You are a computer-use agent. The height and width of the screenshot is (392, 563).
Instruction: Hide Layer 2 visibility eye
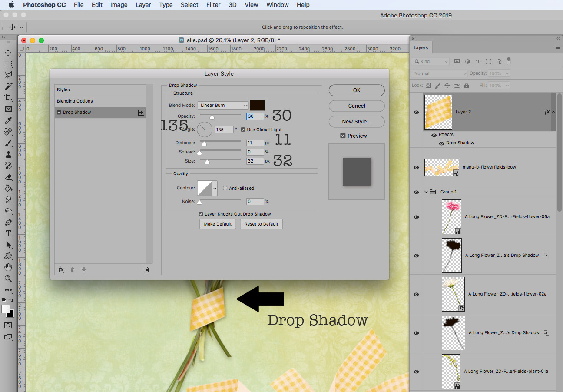(x=416, y=112)
